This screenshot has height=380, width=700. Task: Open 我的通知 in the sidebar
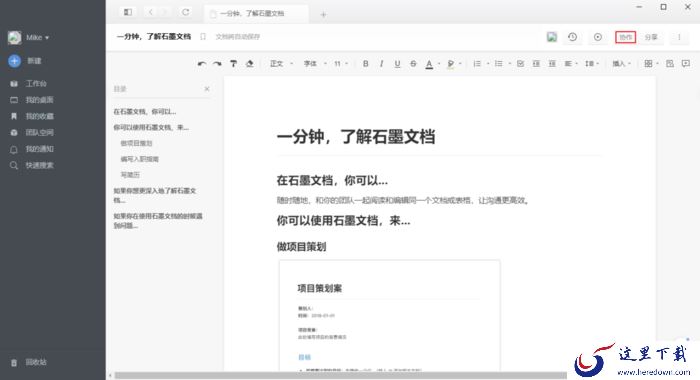tap(32, 149)
